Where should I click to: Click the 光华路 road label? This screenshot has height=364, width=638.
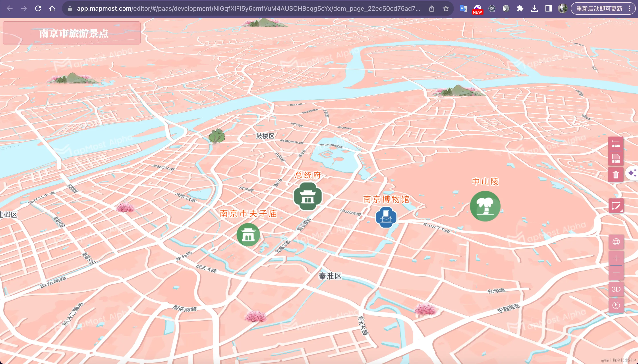tap(497, 291)
